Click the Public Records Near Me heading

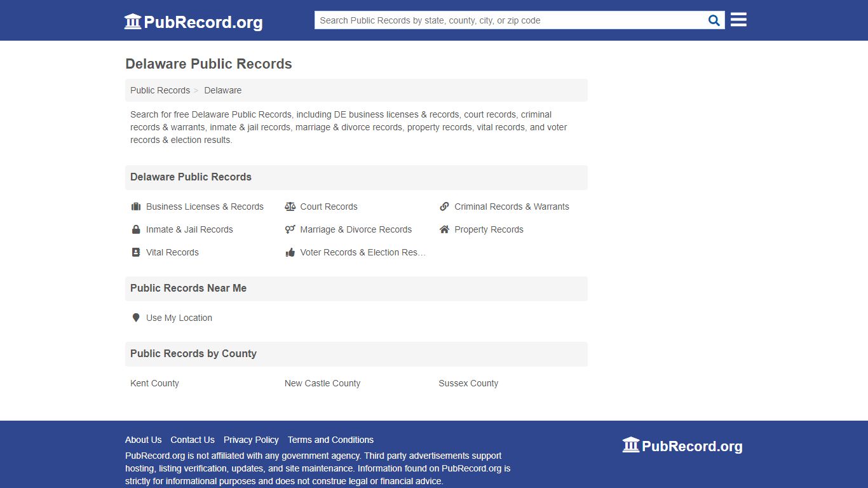tap(188, 288)
